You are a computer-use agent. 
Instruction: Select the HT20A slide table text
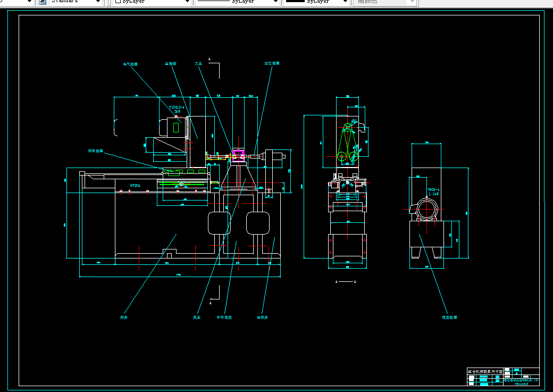[135, 185]
